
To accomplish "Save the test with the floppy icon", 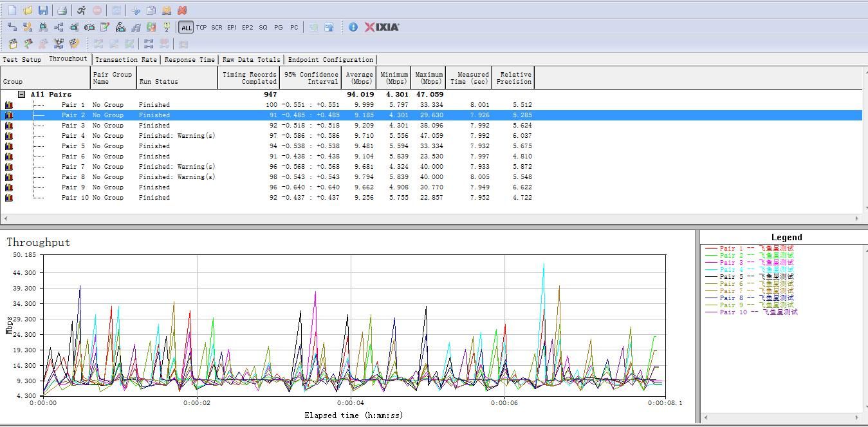I will coord(43,10).
